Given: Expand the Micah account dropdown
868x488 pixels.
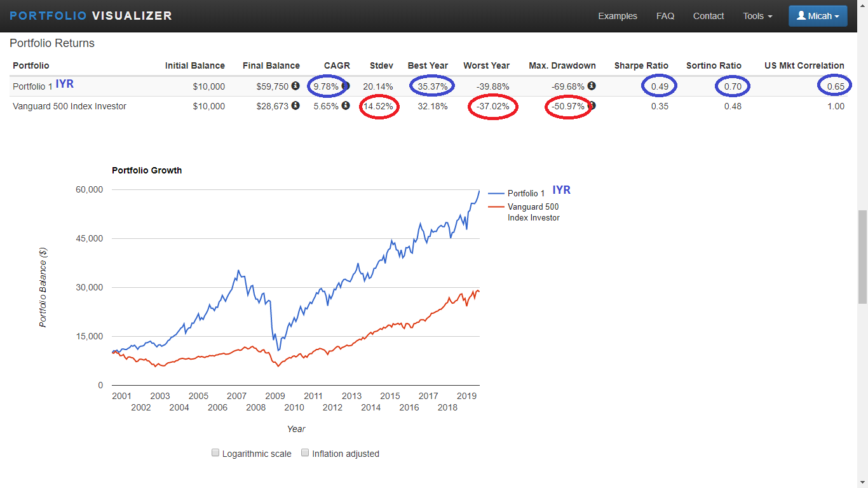Looking at the screenshot, I should (x=818, y=16).
